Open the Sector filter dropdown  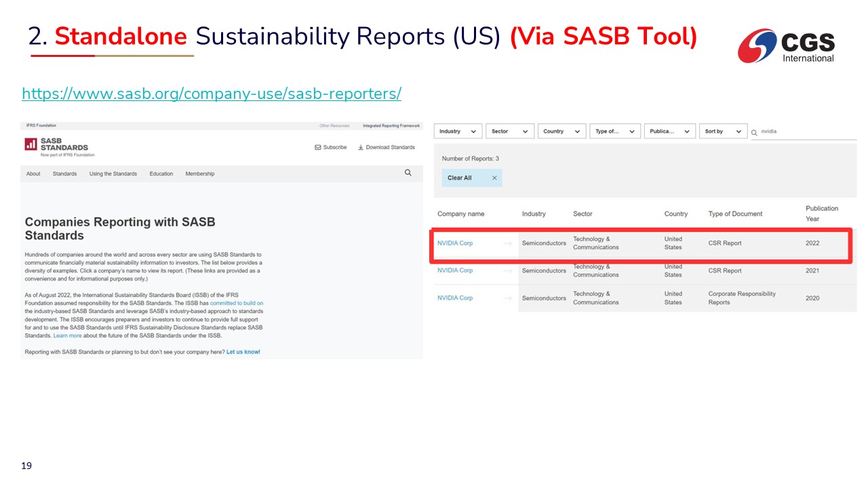[509, 131]
